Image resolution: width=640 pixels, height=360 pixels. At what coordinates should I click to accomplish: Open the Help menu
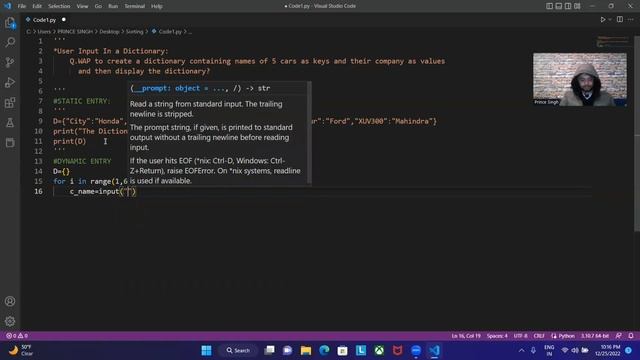coord(157,6)
